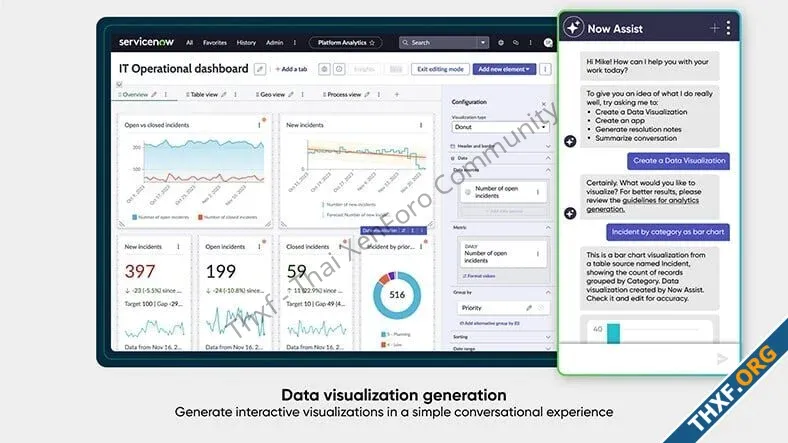This screenshot has width=788, height=443.
Task: Open the New incidents chart widget menu
Action: click(x=421, y=125)
